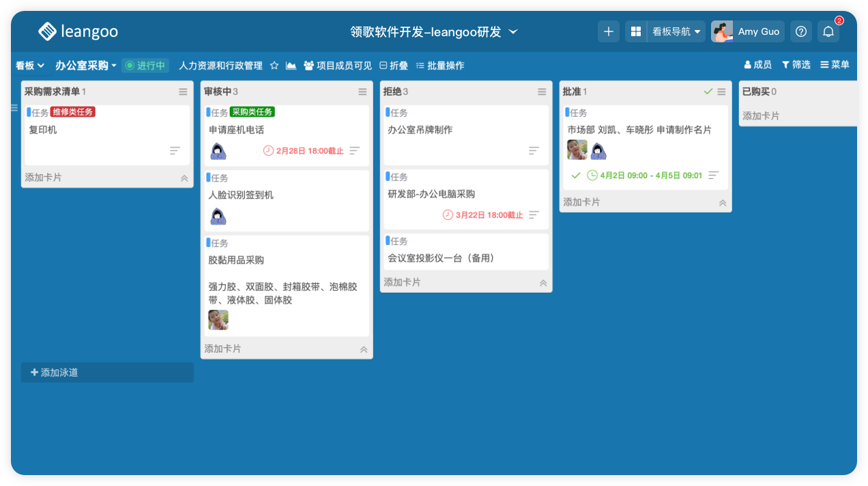The height and width of the screenshot is (486, 868).
Task: Open the notifications bell icon
Action: coord(828,31)
